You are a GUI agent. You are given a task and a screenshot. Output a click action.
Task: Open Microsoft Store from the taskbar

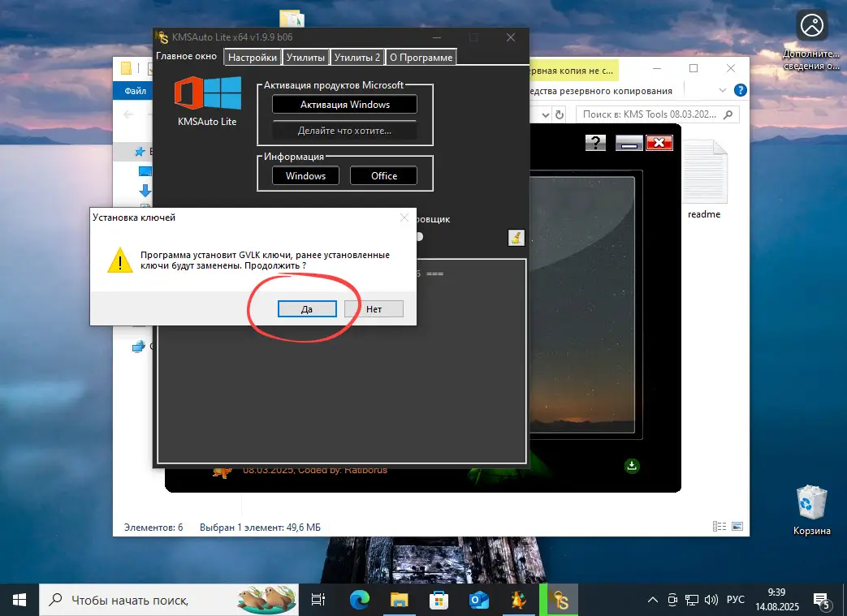[x=439, y=600]
